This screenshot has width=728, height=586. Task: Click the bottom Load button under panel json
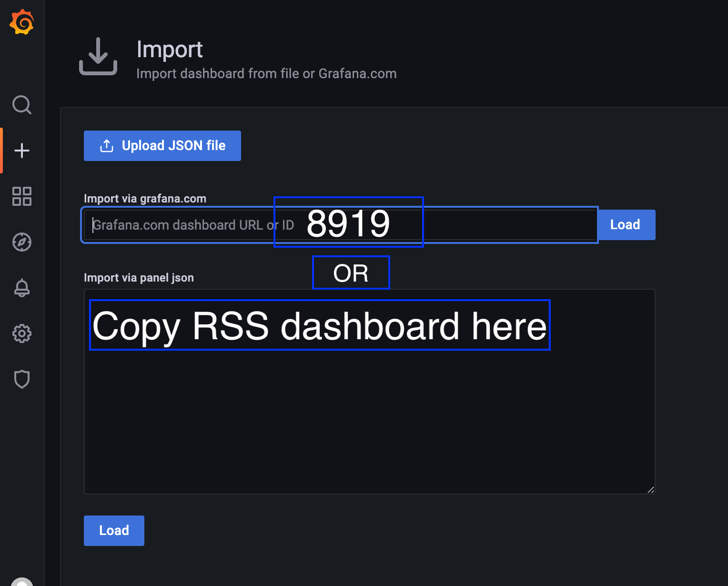click(x=114, y=531)
